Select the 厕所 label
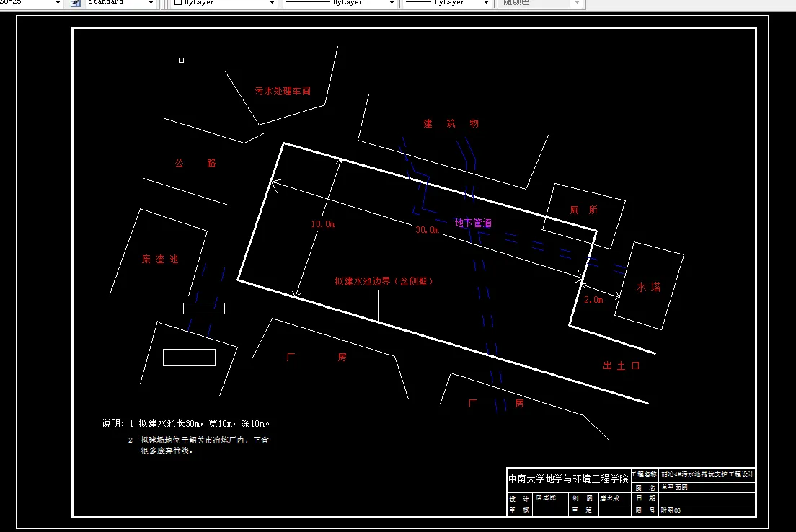This screenshot has width=796, height=532. click(583, 210)
